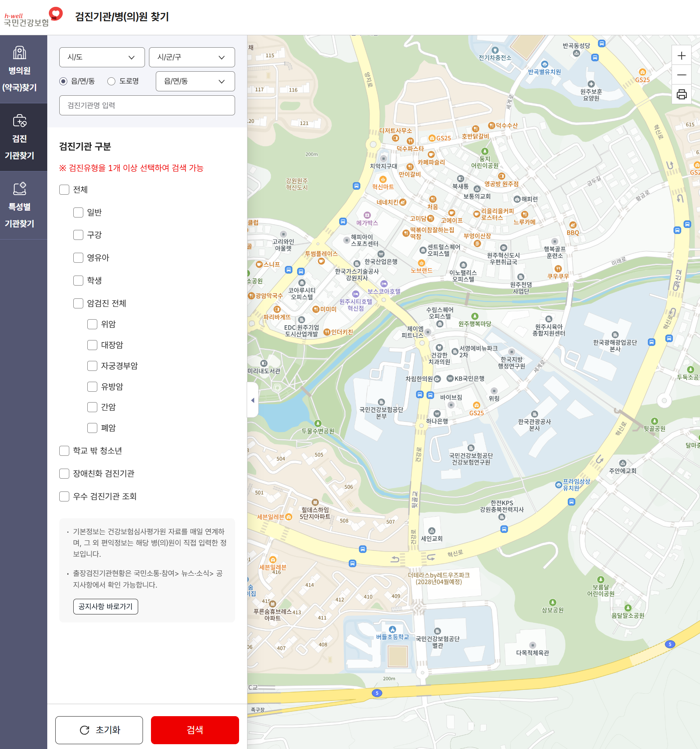Click the 메가박스 marker on map

pyautogui.click(x=367, y=215)
